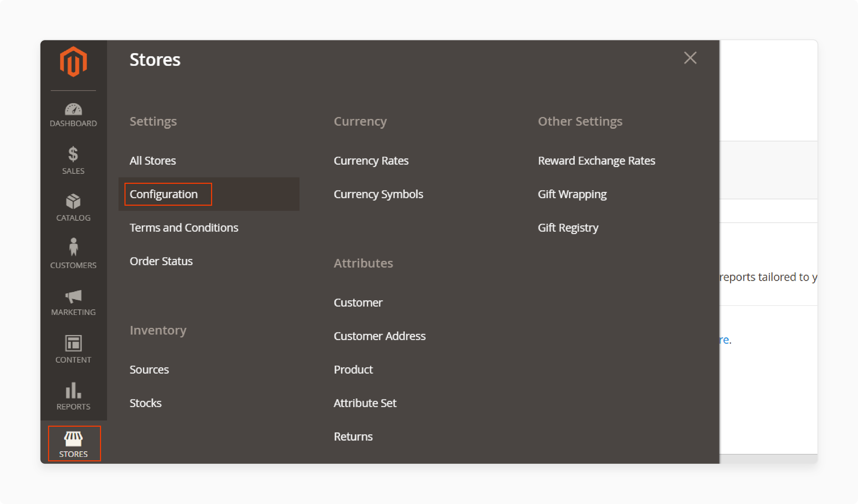The width and height of the screenshot is (858, 504).
Task: Open Reward Exchange Rates
Action: pos(596,161)
